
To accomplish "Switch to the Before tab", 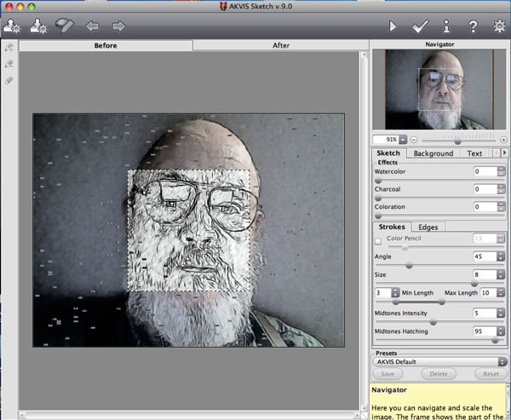I will [x=106, y=45].
